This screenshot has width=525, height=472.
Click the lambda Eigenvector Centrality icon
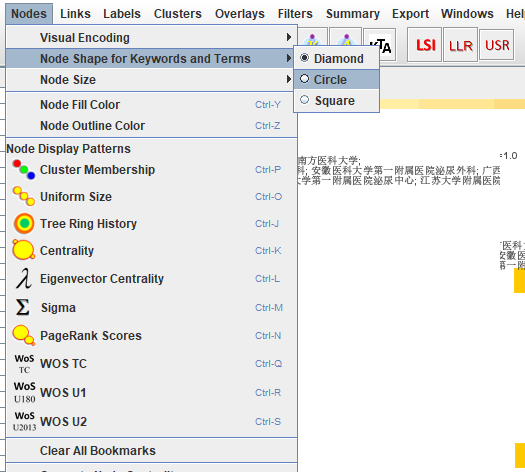pyautogui.click(x=23, y=279)
